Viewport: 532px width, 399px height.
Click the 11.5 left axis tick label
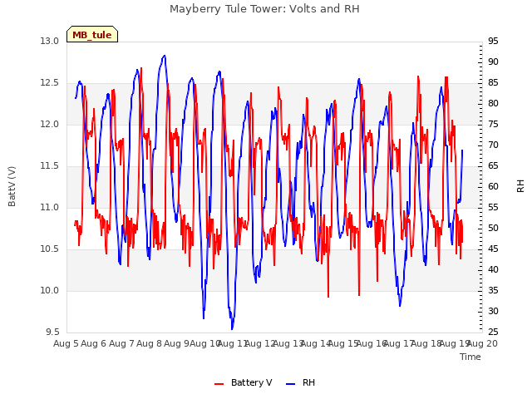[x=49, y=166]
